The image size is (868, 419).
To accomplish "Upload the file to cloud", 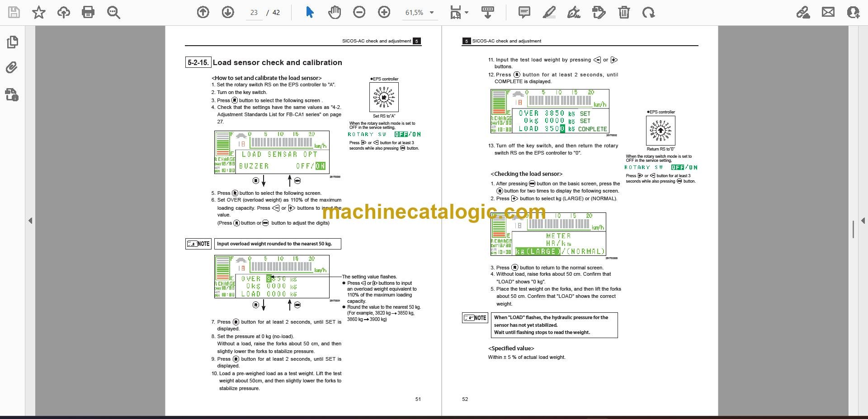I will pos(63,12).
